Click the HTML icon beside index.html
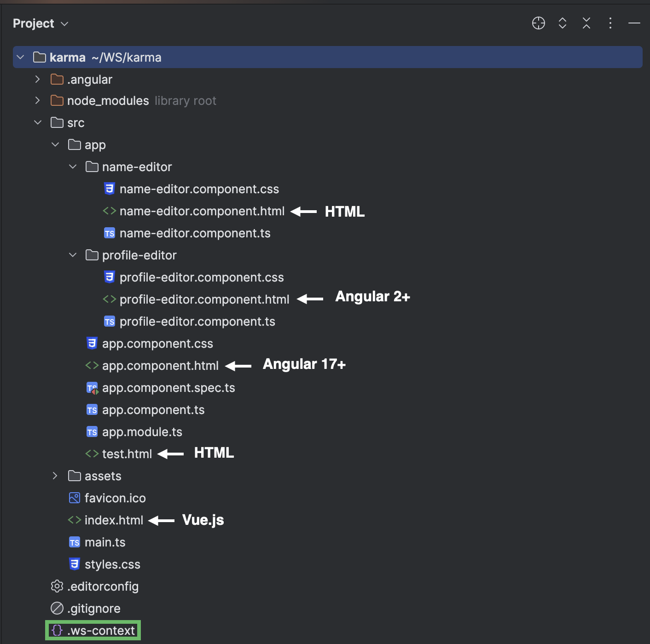650x644 pixels. [73, 520]
